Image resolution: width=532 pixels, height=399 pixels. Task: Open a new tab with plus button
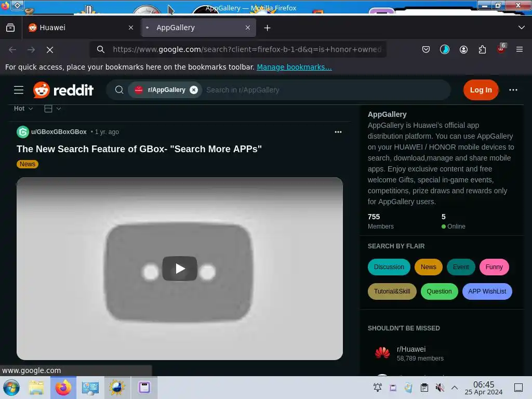268,28
